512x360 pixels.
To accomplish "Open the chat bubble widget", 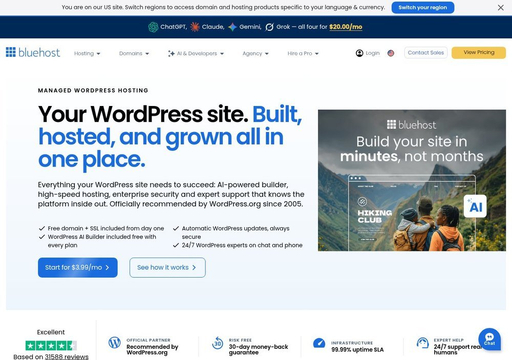I will [489, 339].
